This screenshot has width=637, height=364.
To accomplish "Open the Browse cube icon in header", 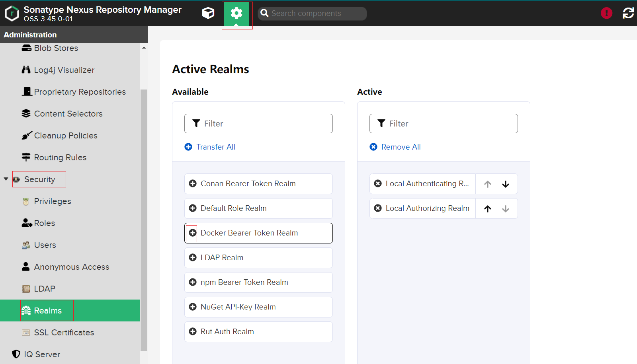I will [x=208, y=13].
